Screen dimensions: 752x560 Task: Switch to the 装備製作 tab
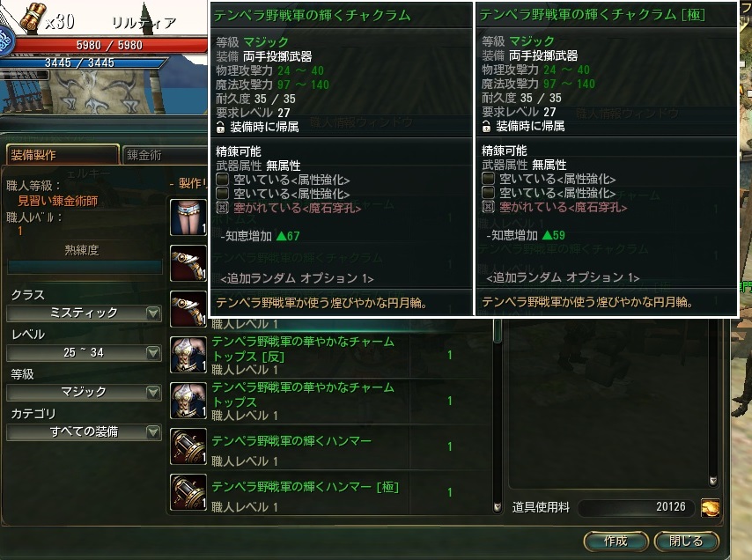tap(63, 154)
